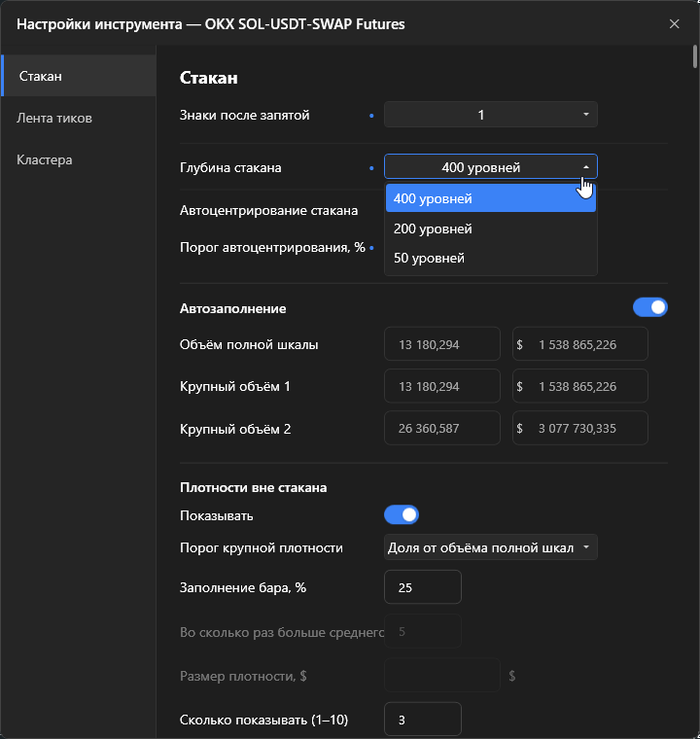Close the instrument settings dialog
Image resolution: width=700 pixels, height=739 pixels.
point(674,23)
